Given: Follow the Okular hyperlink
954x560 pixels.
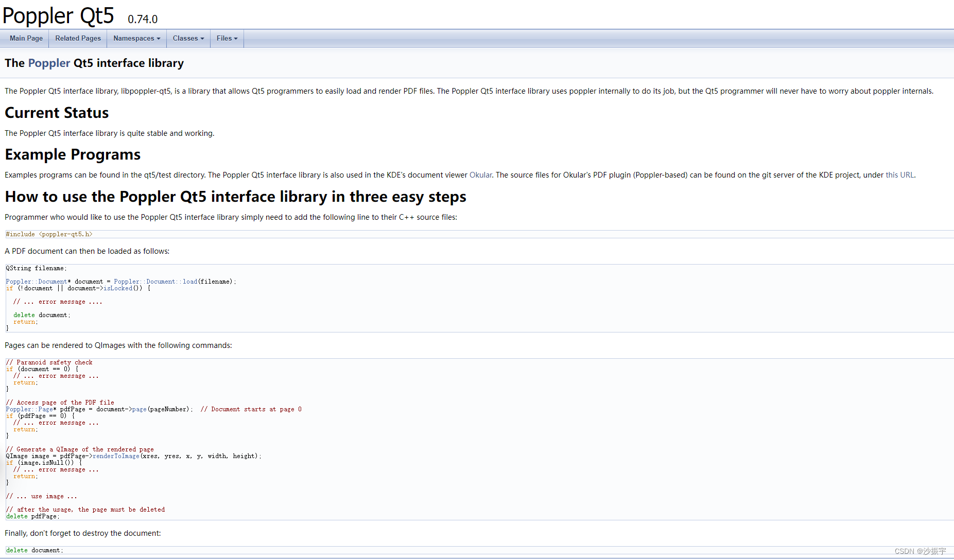Looking at the screenshot, I should [x=481, y=175].
